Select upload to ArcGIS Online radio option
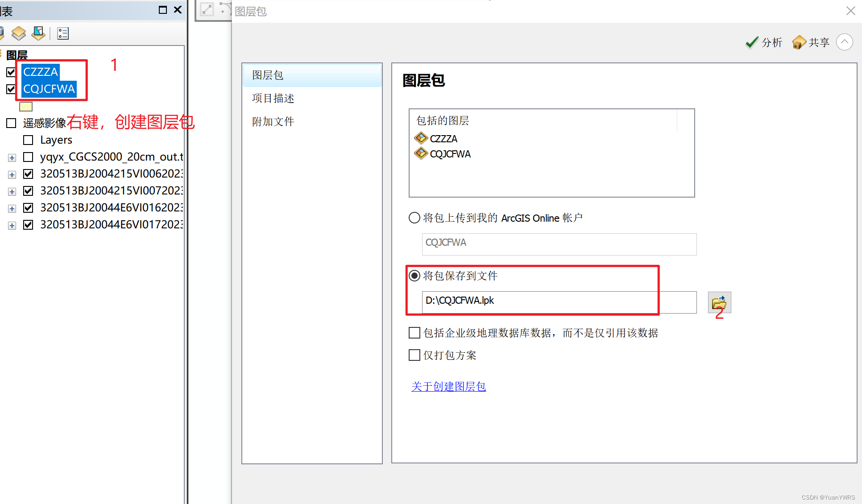862x504 pixels. point(414,218)
